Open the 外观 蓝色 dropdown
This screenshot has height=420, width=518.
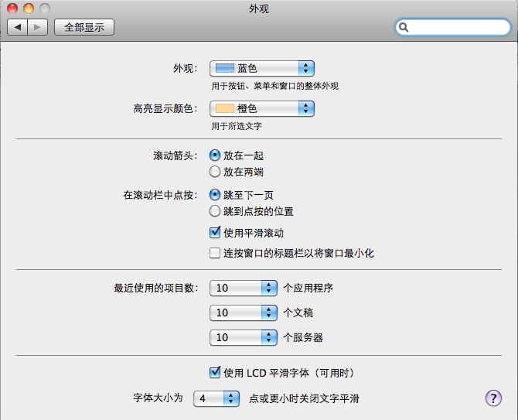[262, 68]
